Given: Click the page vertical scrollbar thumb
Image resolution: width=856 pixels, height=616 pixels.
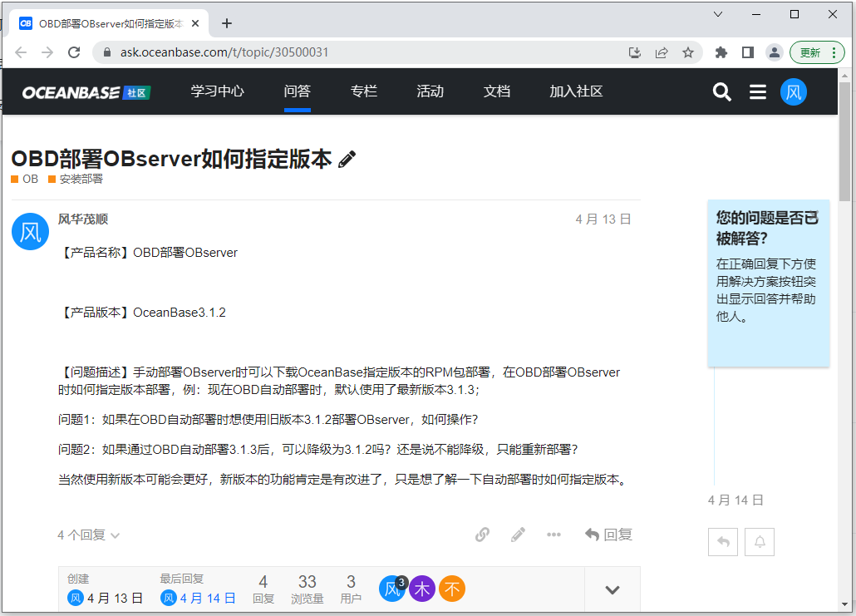Looking at the screenshot, I should 844,142.
